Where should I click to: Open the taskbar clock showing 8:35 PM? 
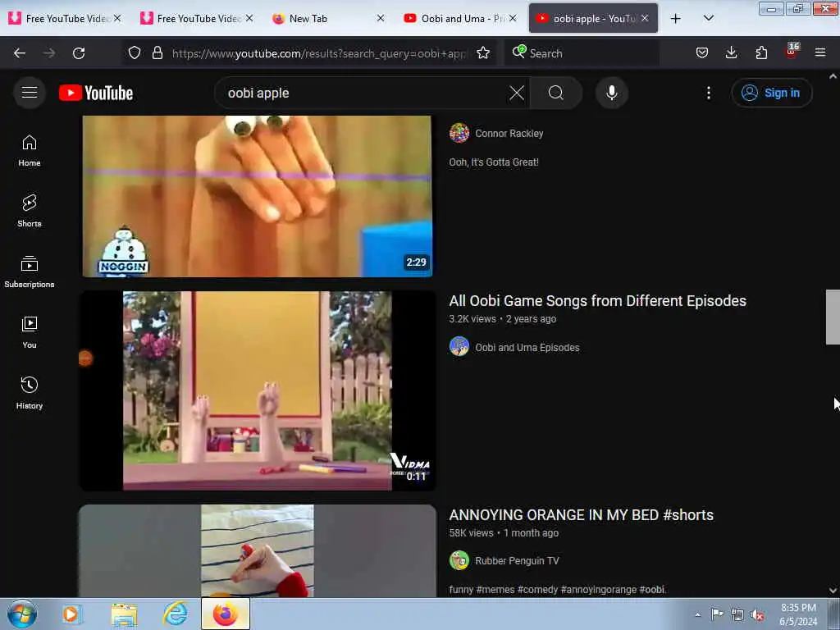798,614
